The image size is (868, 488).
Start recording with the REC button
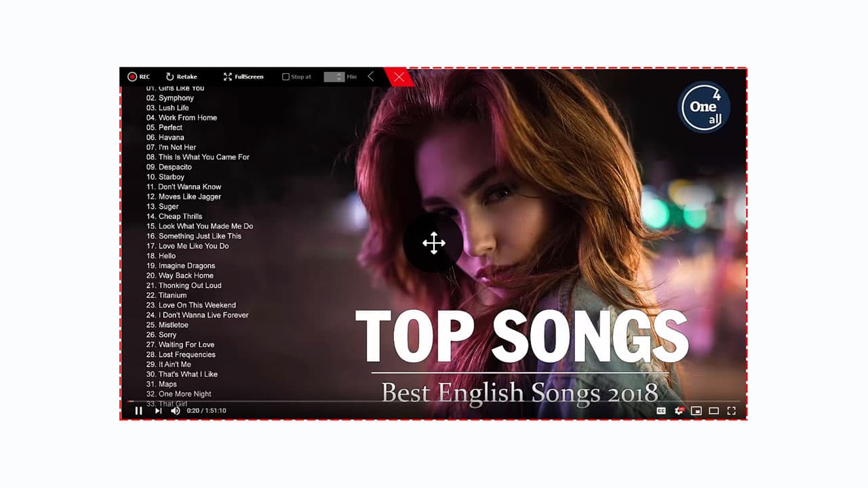coord(138,77)
